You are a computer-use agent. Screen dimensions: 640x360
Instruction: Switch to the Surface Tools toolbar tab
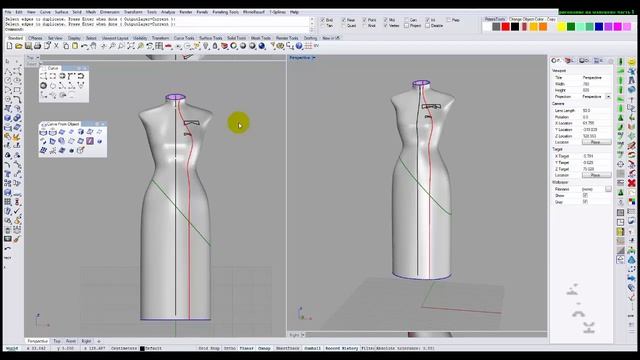pyautogui.click(x=211, y=38)
